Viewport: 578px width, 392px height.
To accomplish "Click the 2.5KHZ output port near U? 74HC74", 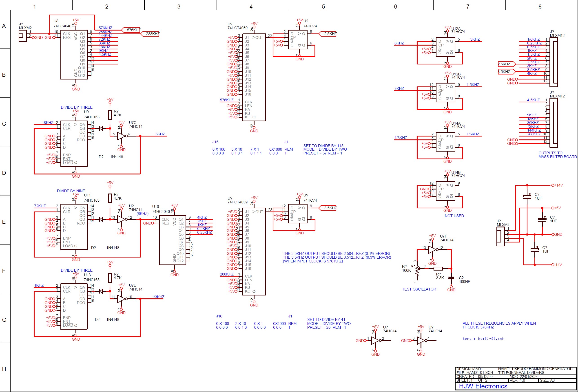I will point(328,34).
